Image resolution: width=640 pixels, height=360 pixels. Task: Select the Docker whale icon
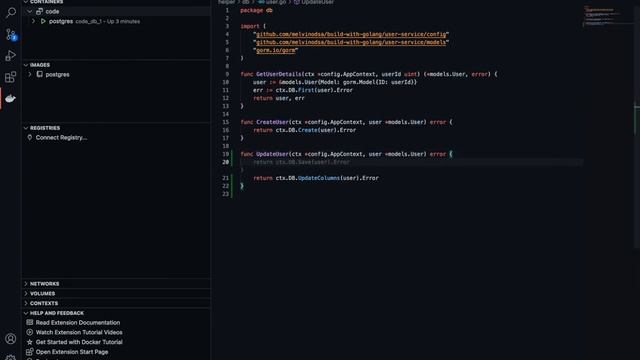point(11,98)
